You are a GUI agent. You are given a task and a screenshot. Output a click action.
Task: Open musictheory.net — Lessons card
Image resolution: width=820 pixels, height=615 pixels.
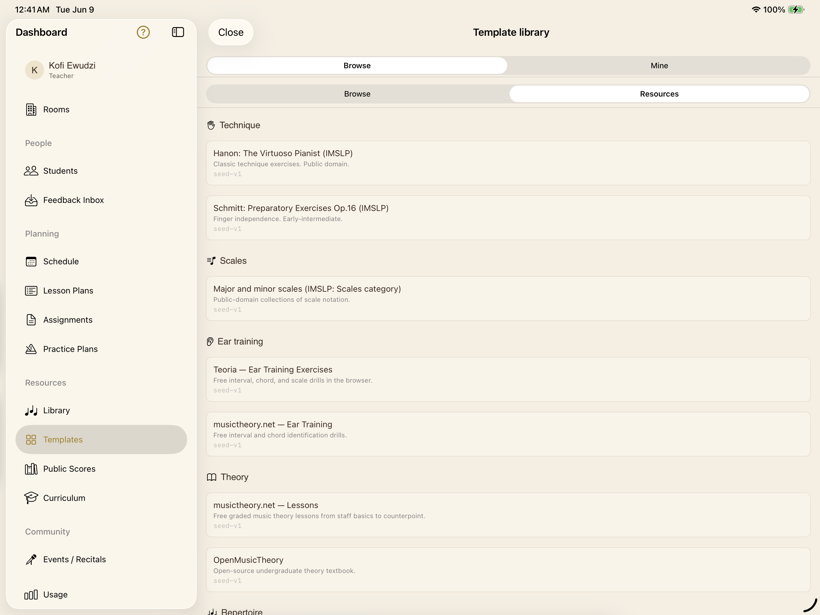click(508, 515)
